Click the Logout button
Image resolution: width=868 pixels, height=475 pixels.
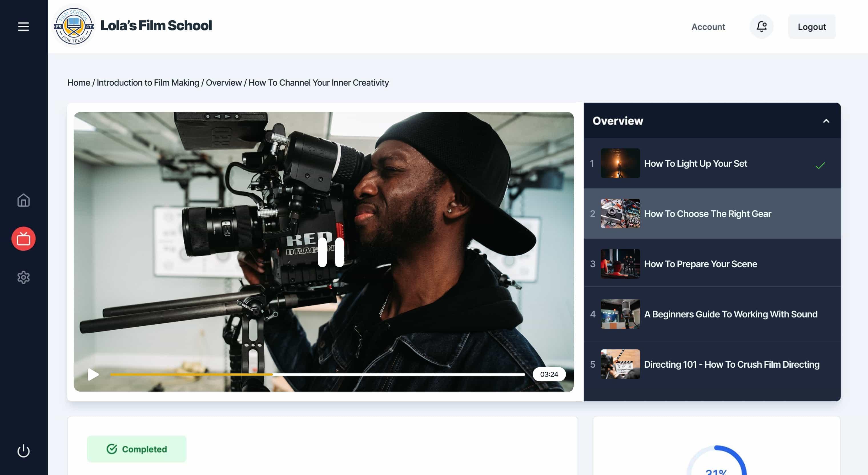point(811,27)
